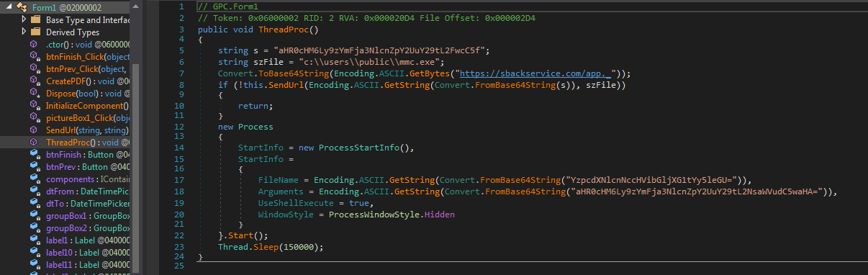Click the Token RID comment line

366,18
